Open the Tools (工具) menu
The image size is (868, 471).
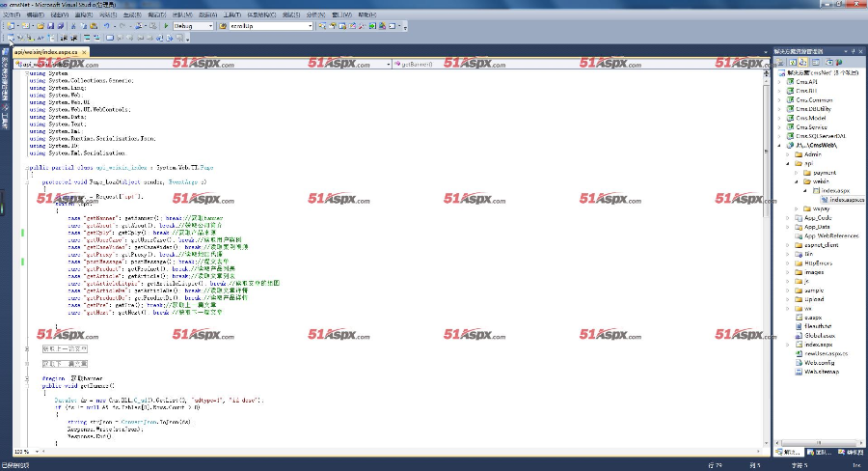pos(231,15)
